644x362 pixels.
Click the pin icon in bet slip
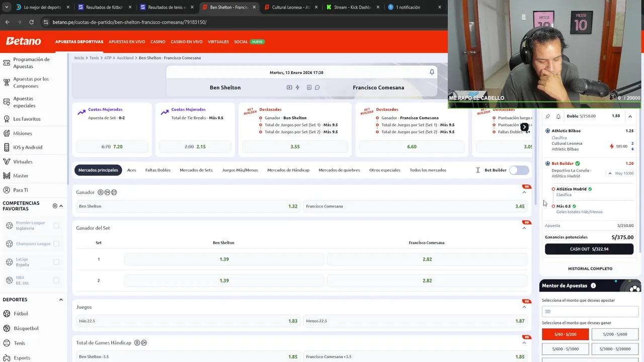[x=548, y=116]
